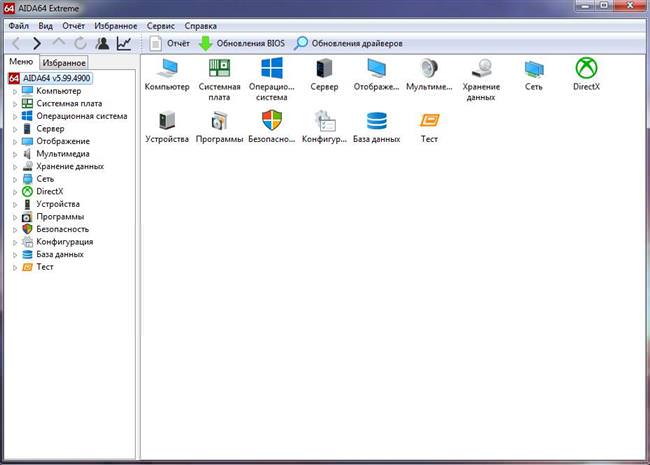Open the Отчёт menu in menu bar
Viewport: 650px width, 465px height.
point(73,26)
